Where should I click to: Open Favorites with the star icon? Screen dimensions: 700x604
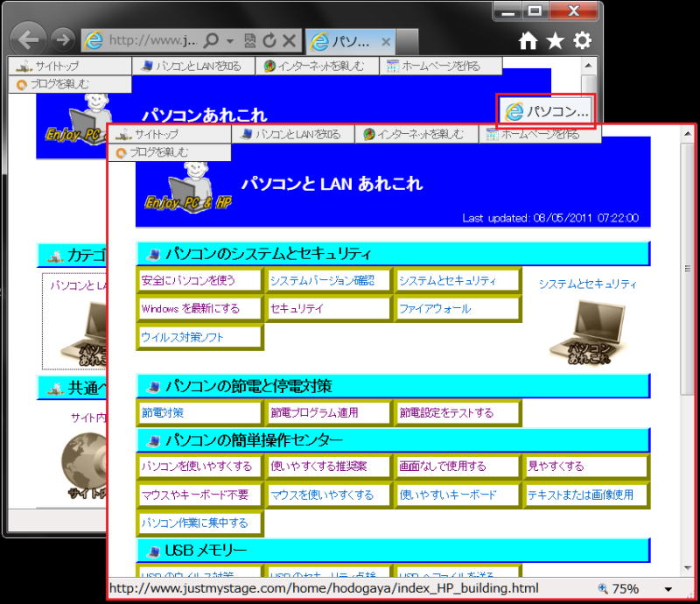click(555, 40)
